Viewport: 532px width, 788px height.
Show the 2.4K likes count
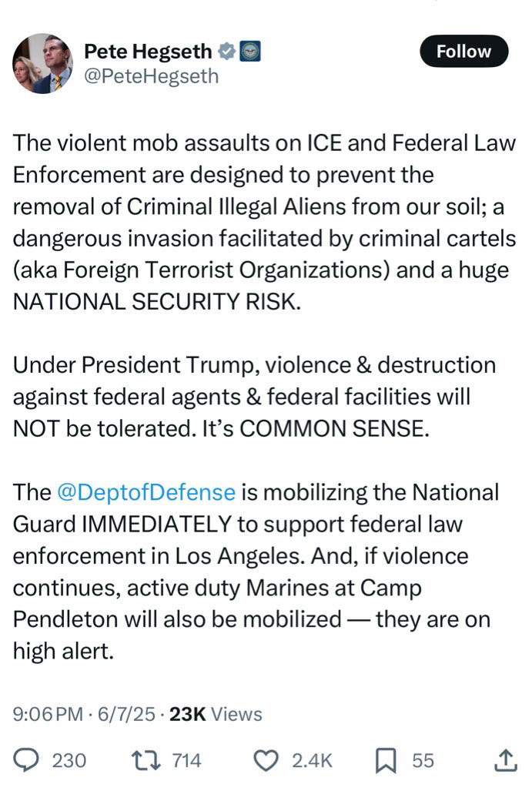[313, 761]
